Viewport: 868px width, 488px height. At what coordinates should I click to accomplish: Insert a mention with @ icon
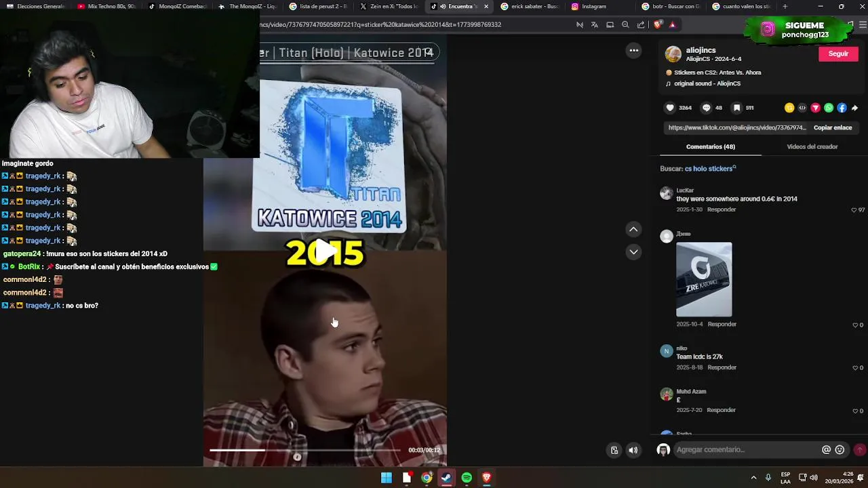826,449
